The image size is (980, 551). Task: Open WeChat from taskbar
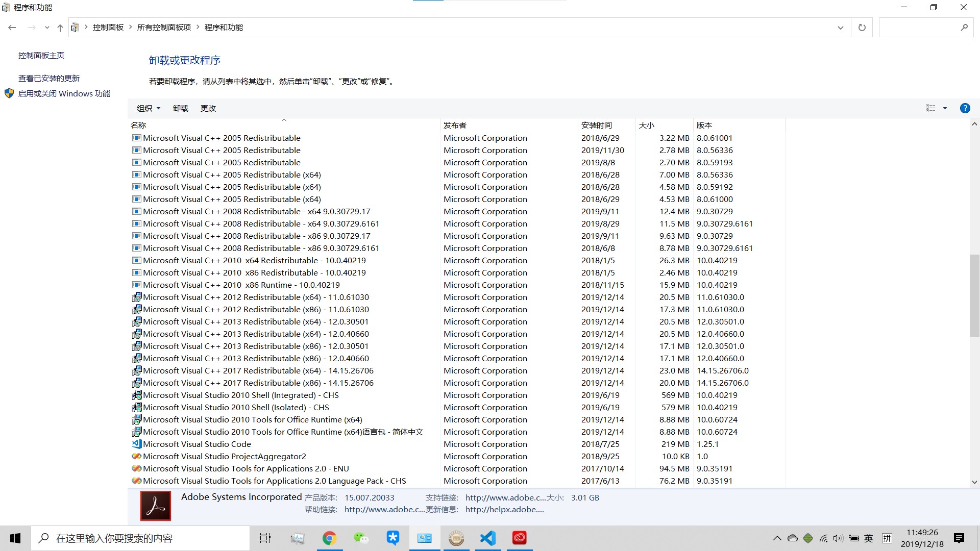(361, 538)
